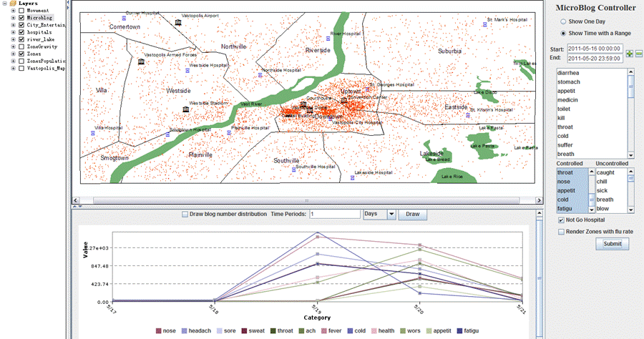Click the Westside Stadium landmark icon
Screen dimensions: 644x339
pos(185,109)
